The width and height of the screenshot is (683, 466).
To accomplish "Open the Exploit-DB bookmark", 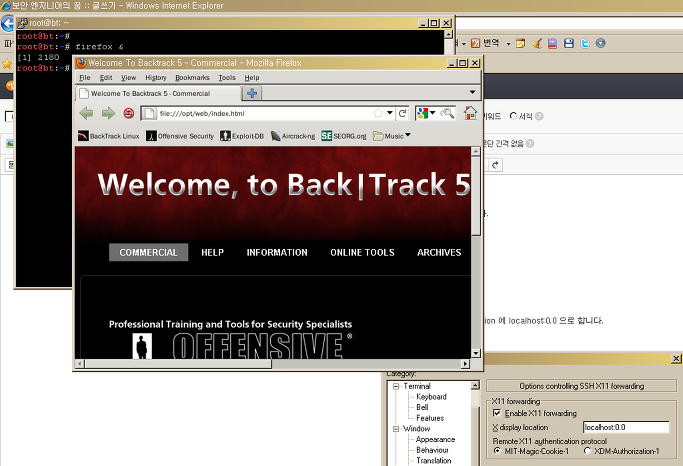I will (242, 136).
